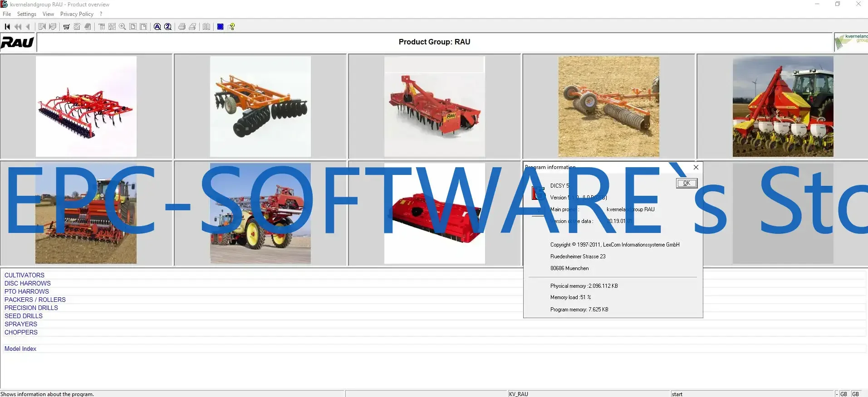Screen dimensions: 868x397
Task: Click the list view icon before the zoom tools
Action: 102,27
